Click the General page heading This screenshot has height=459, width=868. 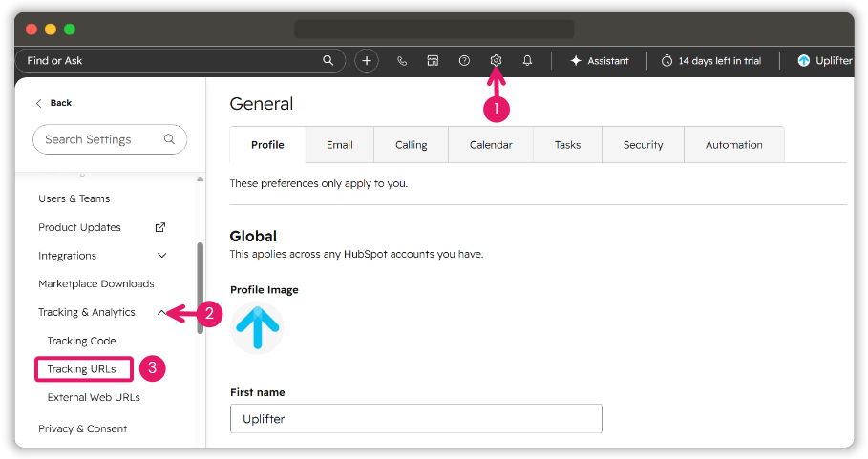(x=262, y=104)
